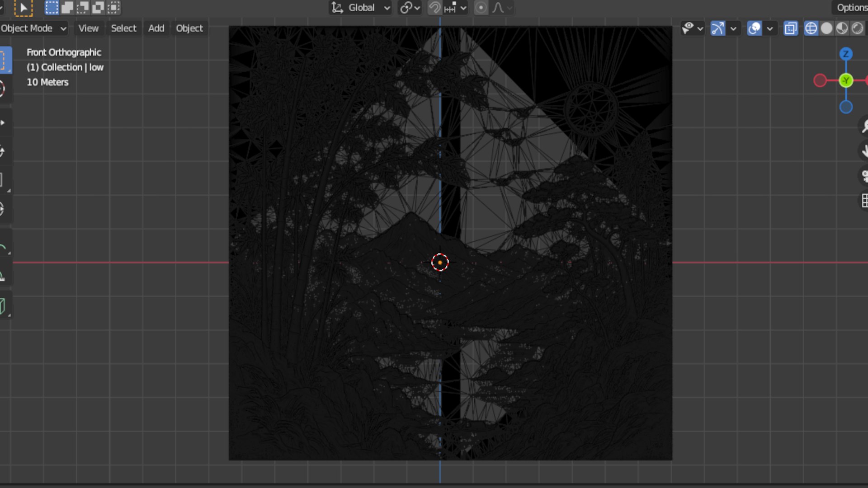
Task: Choose the Intersect Selection mode icon
Action: 113,7
